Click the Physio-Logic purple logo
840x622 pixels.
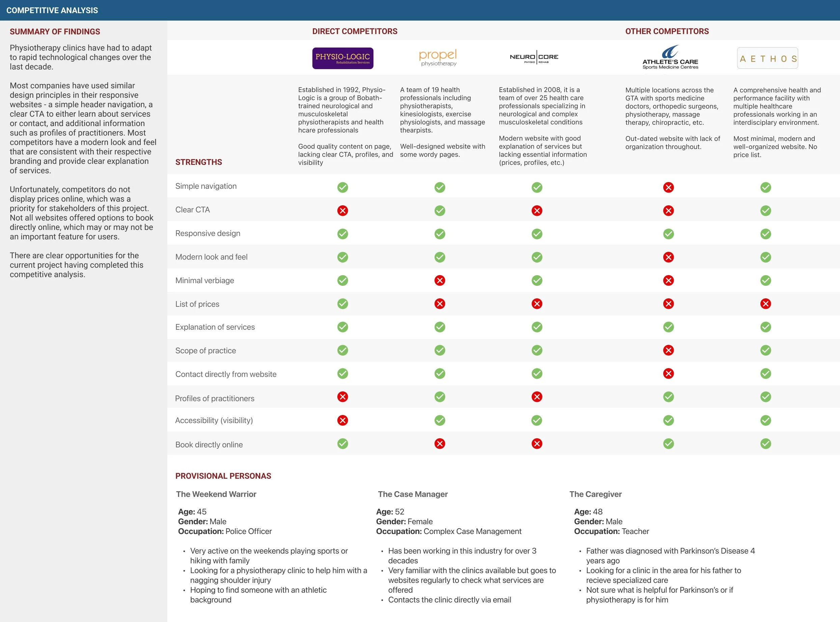coord(342,58)
